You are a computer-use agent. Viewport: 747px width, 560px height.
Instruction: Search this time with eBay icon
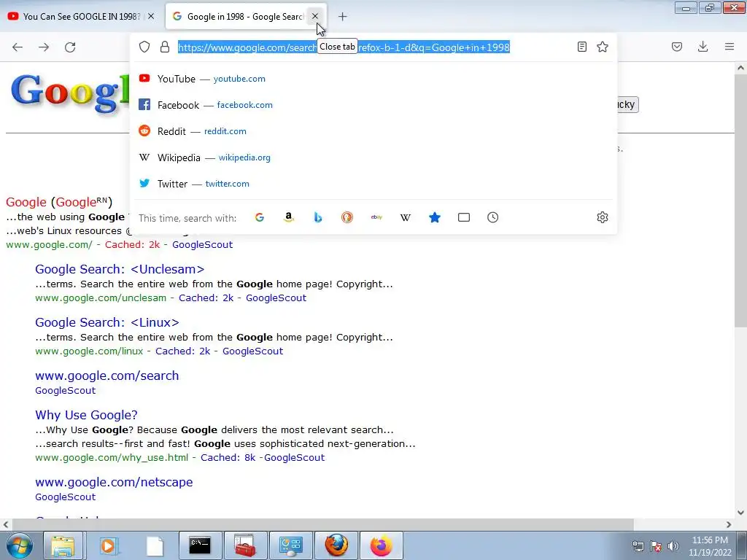pyautogui.click(x=376, y=217)
